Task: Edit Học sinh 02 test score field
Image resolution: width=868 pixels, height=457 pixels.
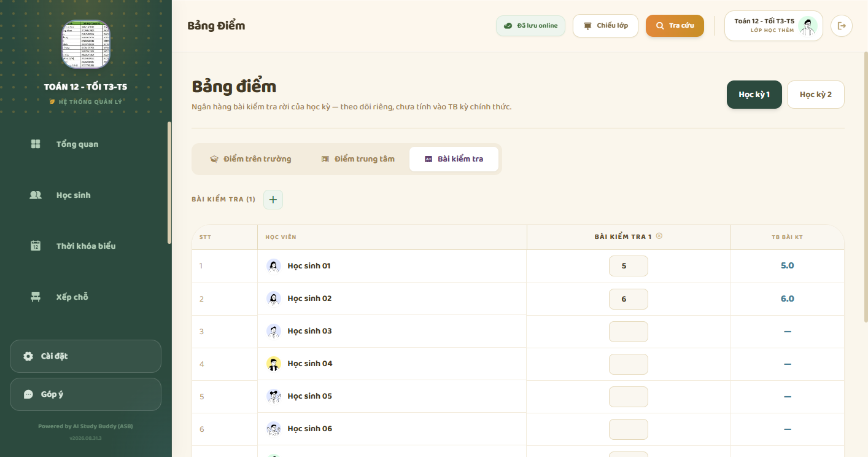Action: click(x=629, y=299)
